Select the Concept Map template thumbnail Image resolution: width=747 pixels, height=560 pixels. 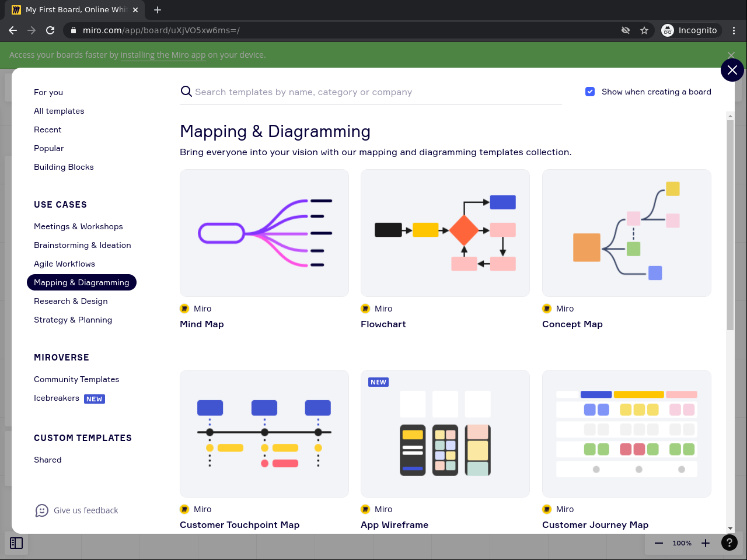[627, 233]
